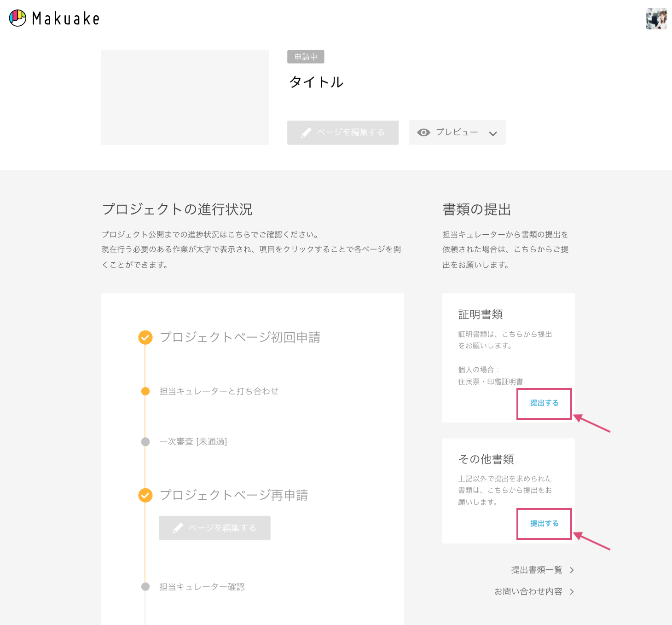672x625 pixels.
Task: Click the gray dot beside 担当キュレーター確認
Action: (x=145, y=587)
